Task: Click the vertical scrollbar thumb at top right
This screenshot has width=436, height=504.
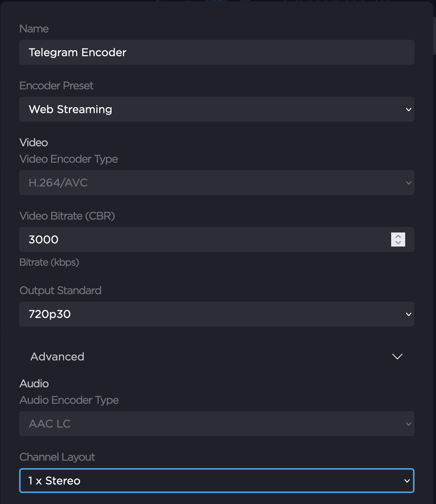Action: click(x=434, y=35)
